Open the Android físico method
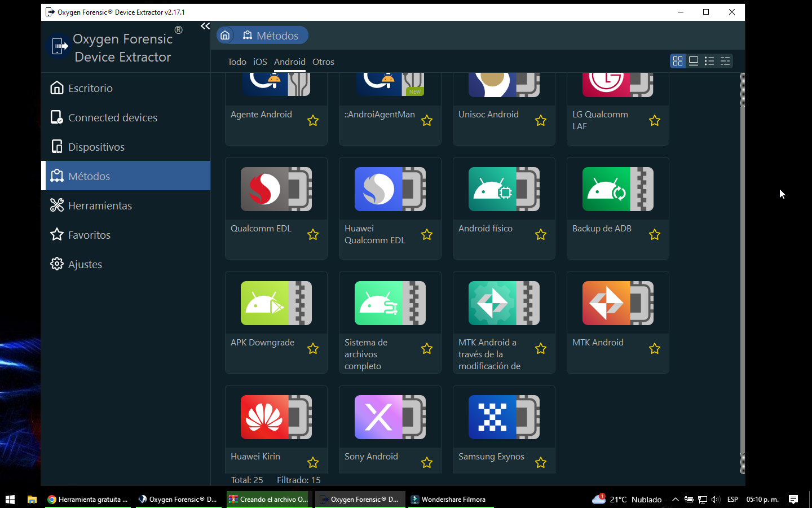Image resolution: width=812 pixels, height=508 pixels. click(x=504, y=190)
